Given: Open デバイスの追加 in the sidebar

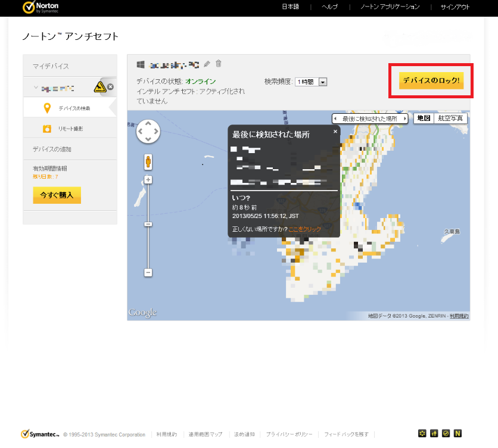Looking at the screenshot, I should (52, 149).
